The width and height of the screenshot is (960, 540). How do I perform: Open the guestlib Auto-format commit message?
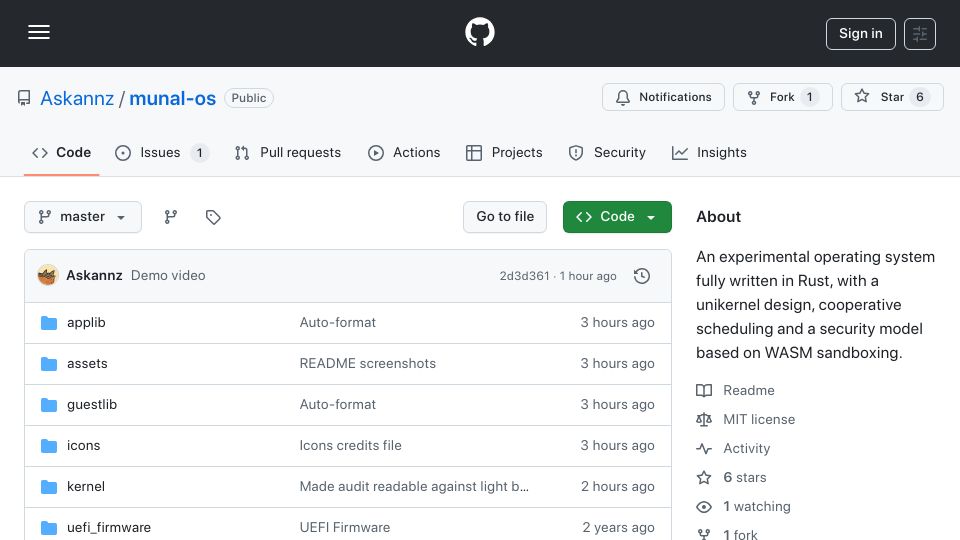[x=337, y=405]
